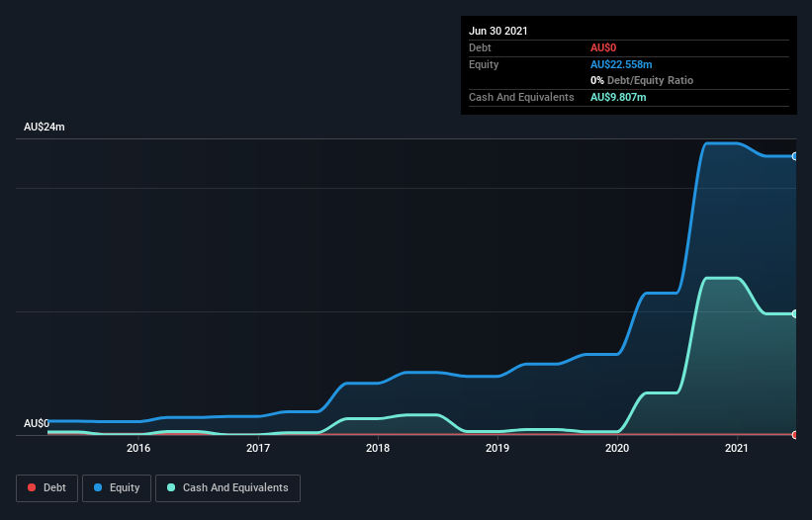Select the red Debt data point marker at Jun 2021
The image size is (812, 520).
[x=795, y=435]
